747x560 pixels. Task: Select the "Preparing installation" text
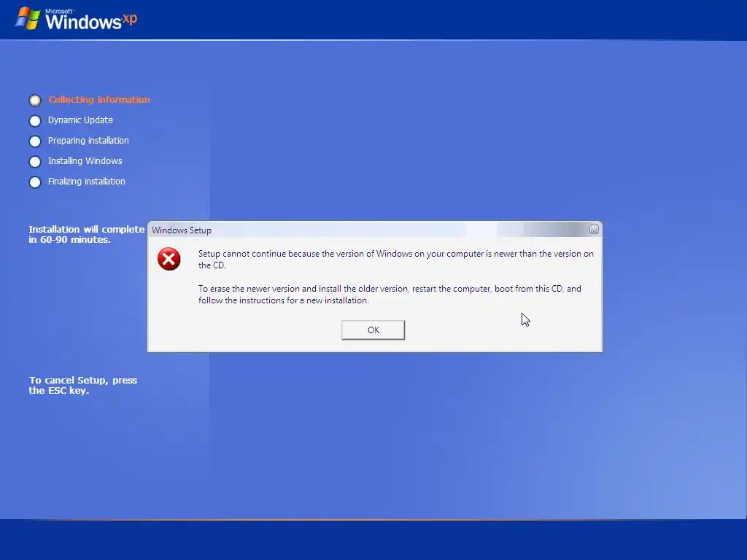tap(88, 141)
